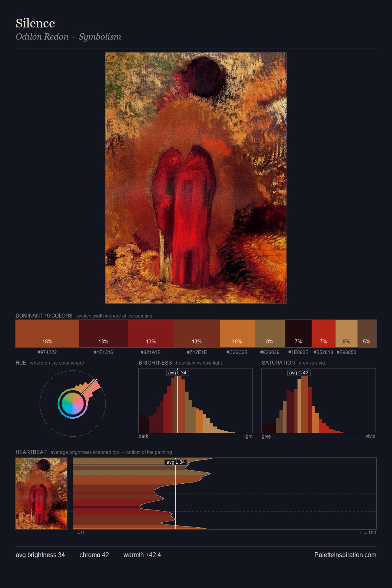Open the PaletteInspiration.com link
The width and height of the screenshot is (392, 588).
click(345, 555)
